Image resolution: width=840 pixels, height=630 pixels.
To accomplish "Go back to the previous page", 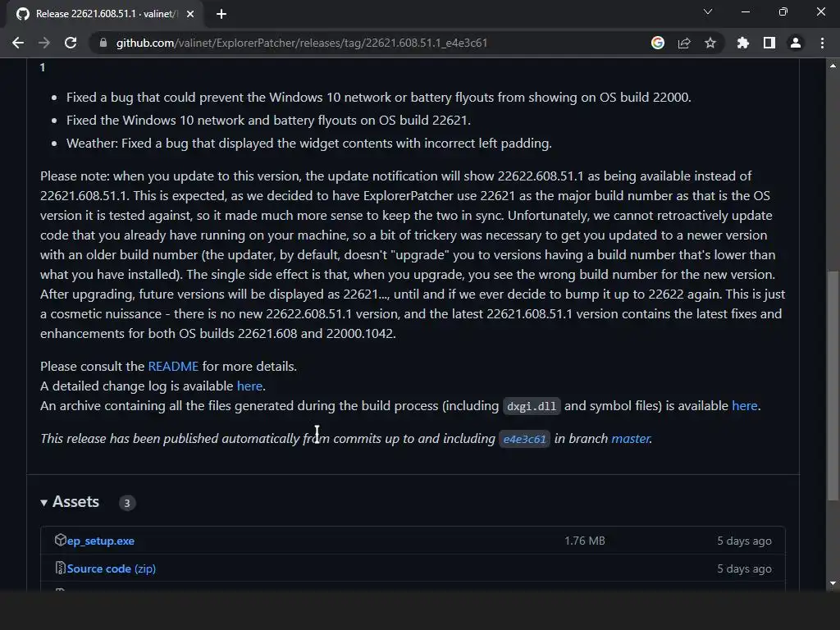I will tap(18, 43).
